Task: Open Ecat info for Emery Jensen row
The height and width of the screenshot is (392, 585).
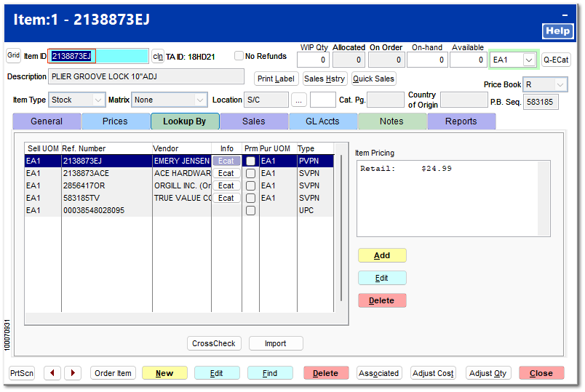Action: tap(226, 161)
